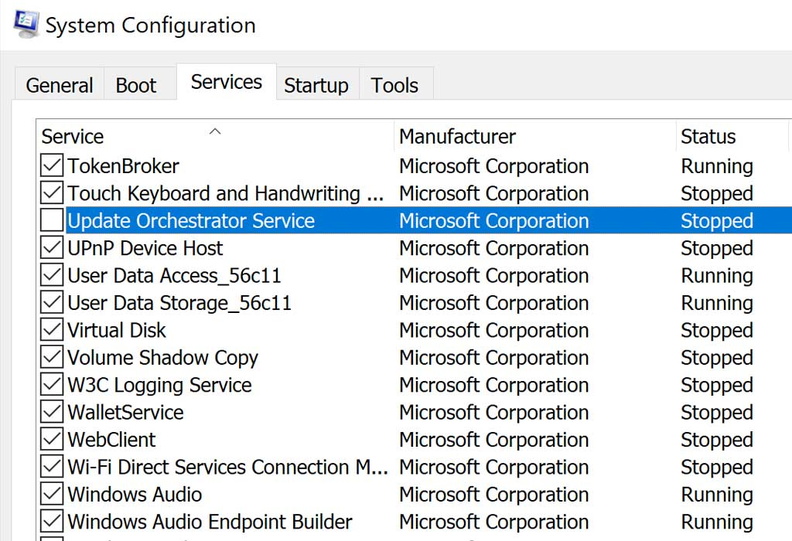This screenshot has height=541, width=792.
Task: Click the Running status of TokenBroker
Action: 717,166
